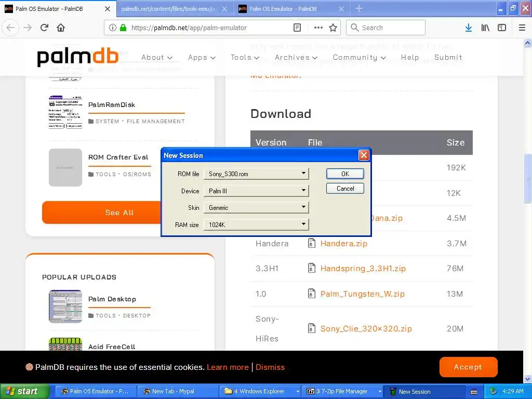Open the Submit navigation item
Image resolution: width=532 pixels, height=399 pixels.
[x=448, y=57]
